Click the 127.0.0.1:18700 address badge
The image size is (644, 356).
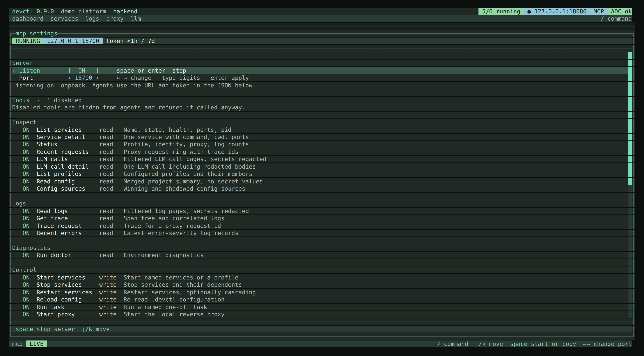click(x=73, y=41)
